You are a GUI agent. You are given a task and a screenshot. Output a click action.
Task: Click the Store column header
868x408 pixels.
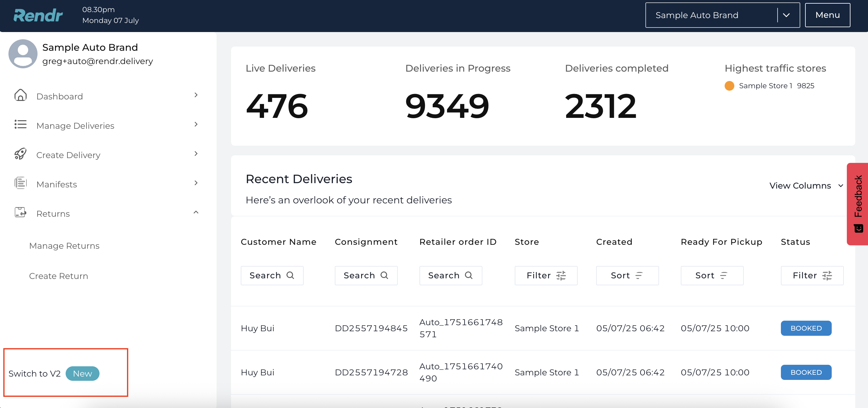click(x=527, y=242)
